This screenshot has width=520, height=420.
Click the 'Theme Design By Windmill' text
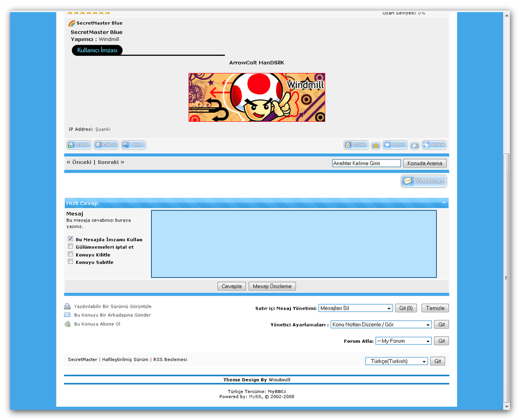[x=256, y=380]
